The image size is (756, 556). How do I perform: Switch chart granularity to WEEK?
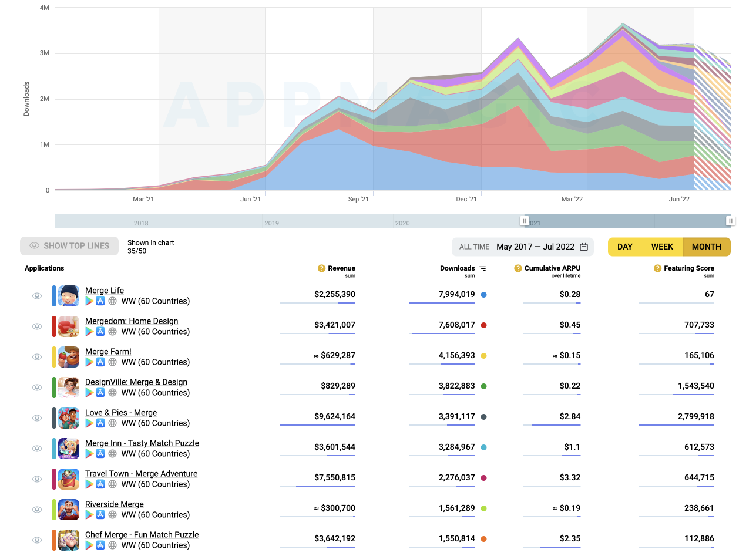[x=662, y=247]
